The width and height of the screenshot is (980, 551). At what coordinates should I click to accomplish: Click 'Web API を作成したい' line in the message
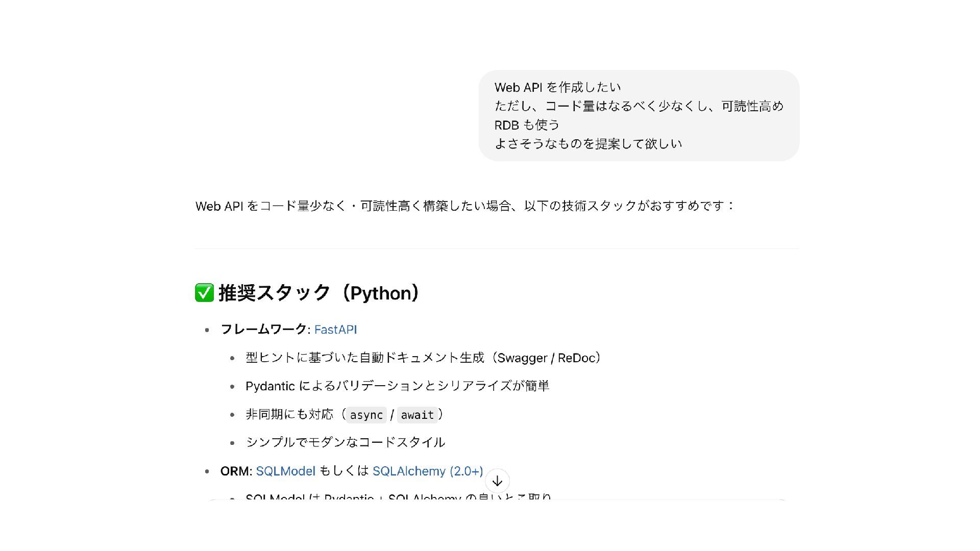click(557, 87)
